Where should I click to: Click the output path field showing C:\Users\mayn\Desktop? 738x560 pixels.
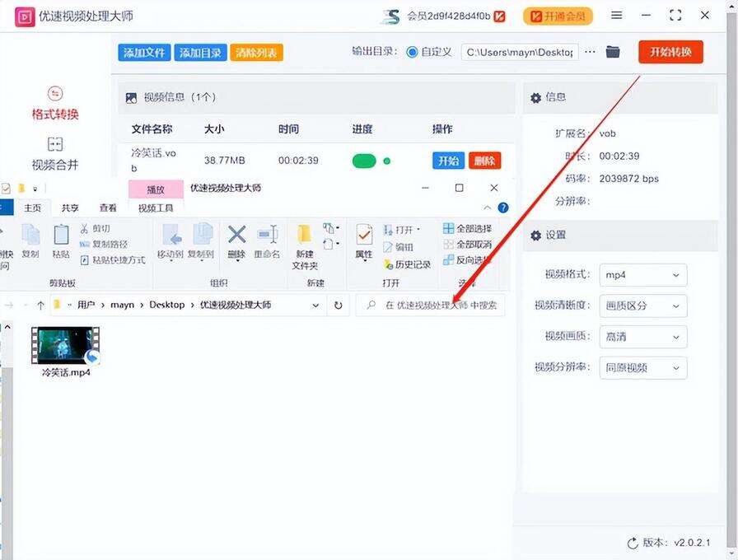click(520, 52)
